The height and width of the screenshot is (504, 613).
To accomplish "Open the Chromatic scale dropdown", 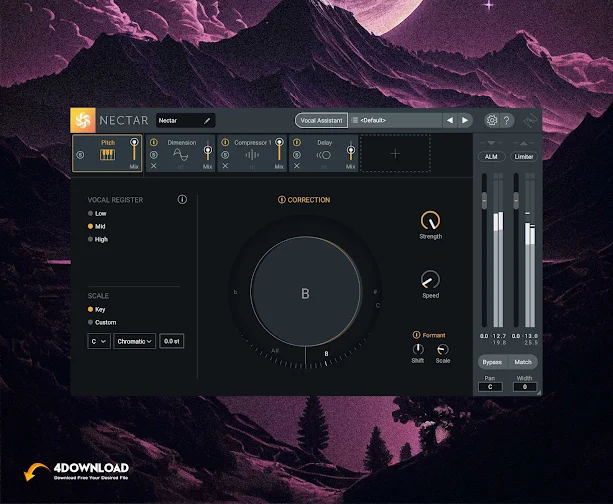I will click(134, 341).
